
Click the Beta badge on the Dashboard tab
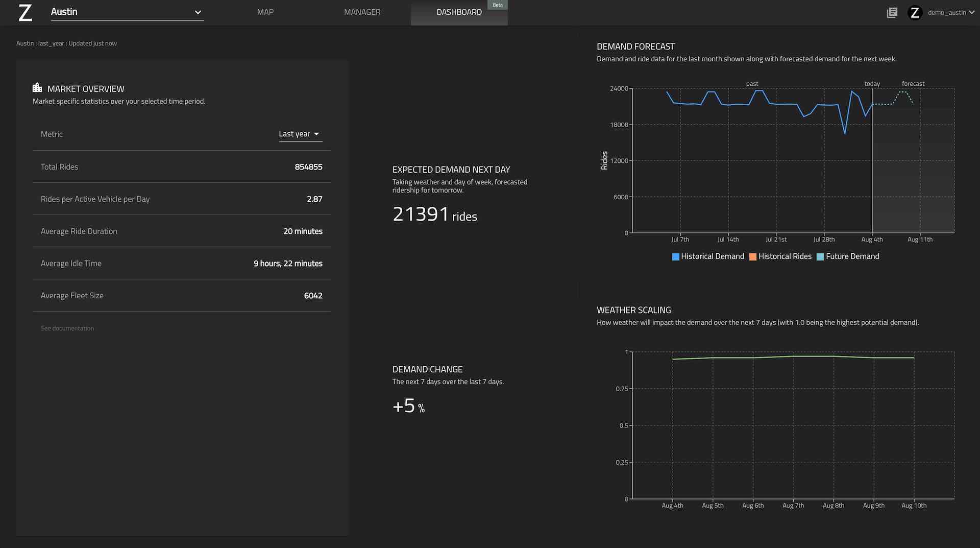pos(497,5)
